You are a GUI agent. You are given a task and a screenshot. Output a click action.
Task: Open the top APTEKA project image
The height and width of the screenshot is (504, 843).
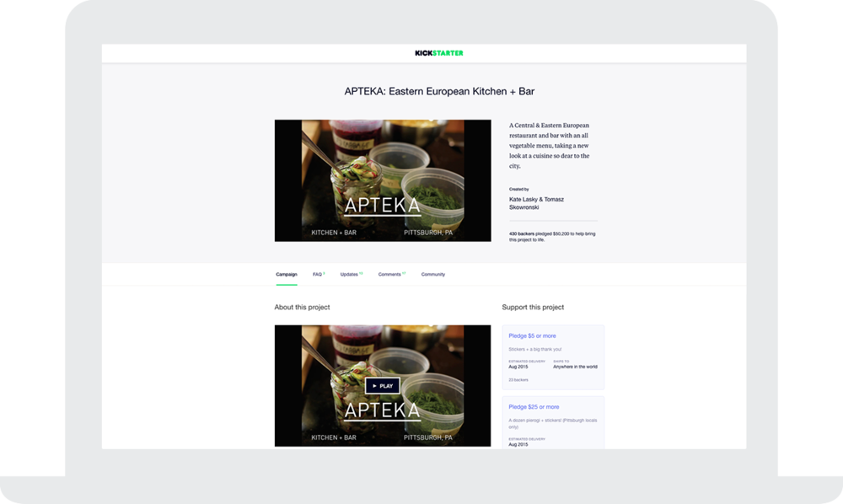coord(383,180)
